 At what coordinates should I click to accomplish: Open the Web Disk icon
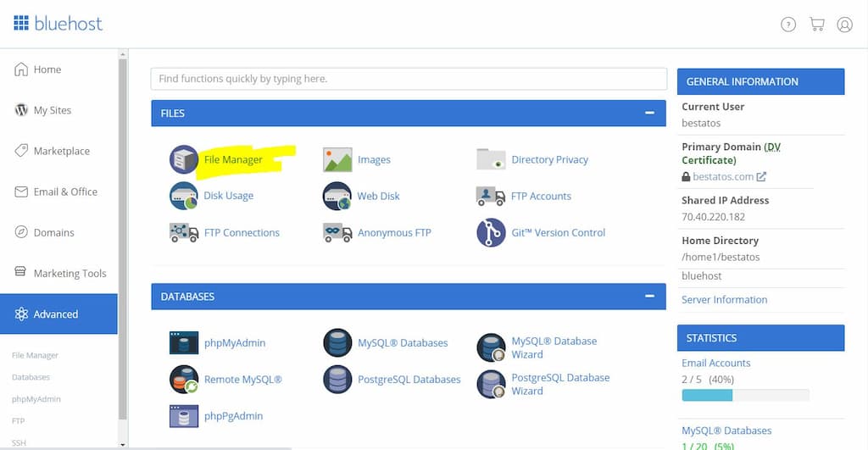[337, 196]
